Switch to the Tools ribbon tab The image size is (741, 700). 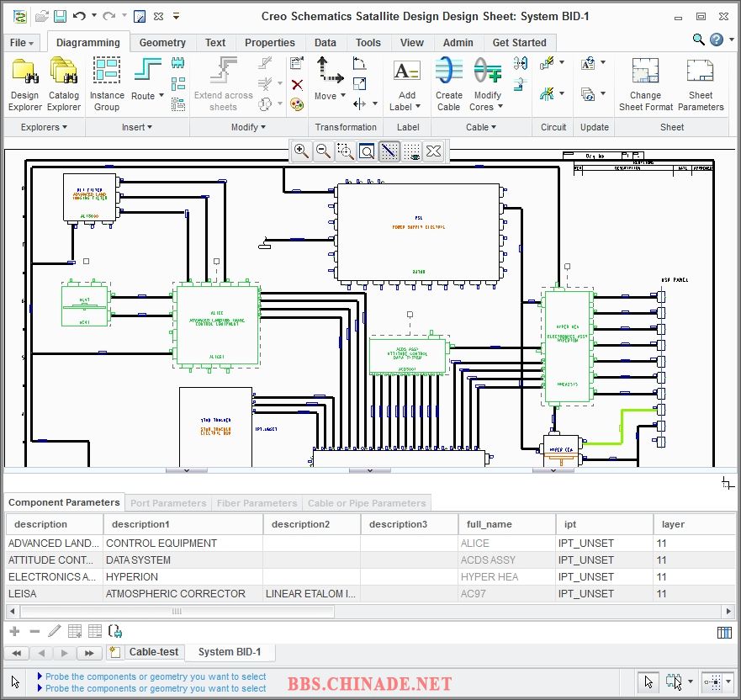[x=368, y=43]
